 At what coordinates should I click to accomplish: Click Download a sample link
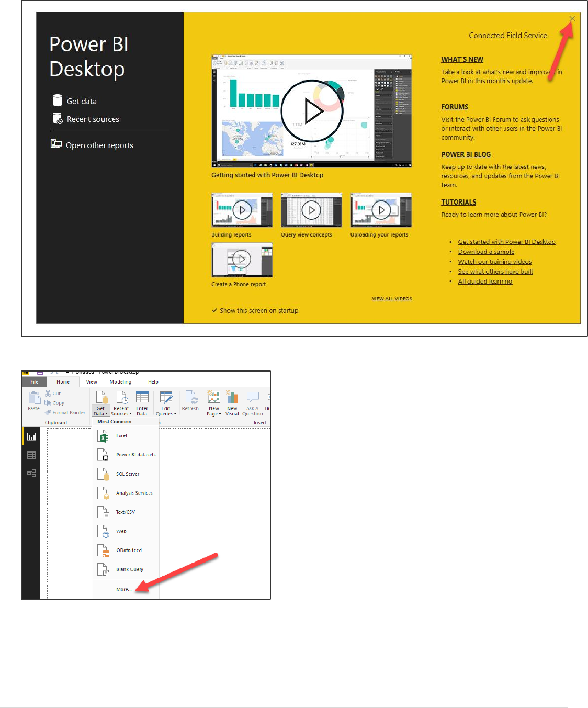tap(486, 252)
